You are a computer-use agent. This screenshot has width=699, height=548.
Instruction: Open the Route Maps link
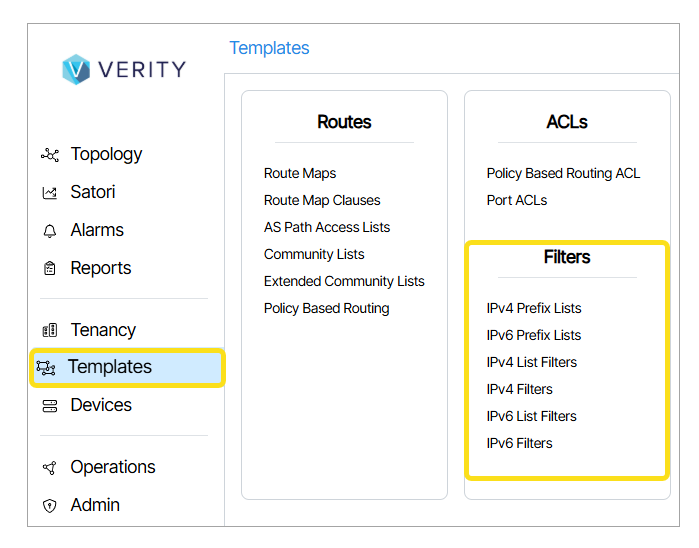(300, 174)
